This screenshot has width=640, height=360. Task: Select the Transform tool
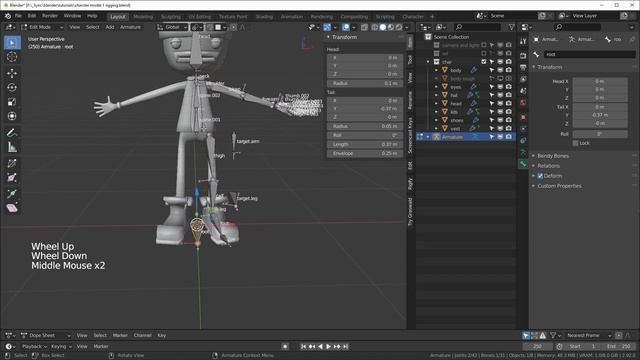[x=12, y=116]
